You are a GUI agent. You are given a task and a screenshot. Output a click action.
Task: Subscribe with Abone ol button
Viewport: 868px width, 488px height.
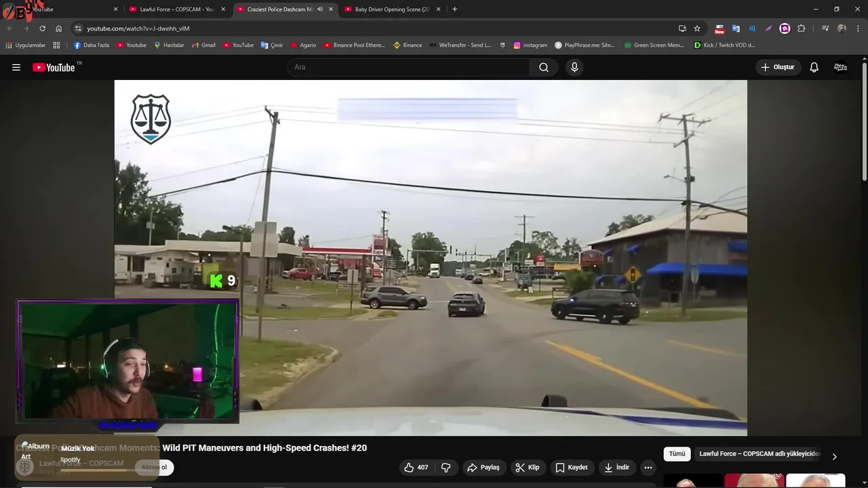coord(155,467)
